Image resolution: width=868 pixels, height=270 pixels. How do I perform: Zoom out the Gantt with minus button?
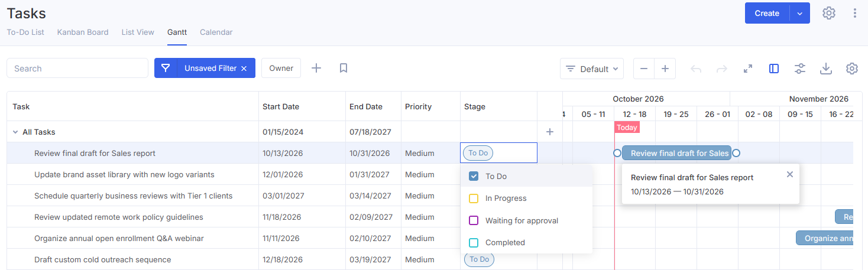pyautogui.click(x=644, y=69)
